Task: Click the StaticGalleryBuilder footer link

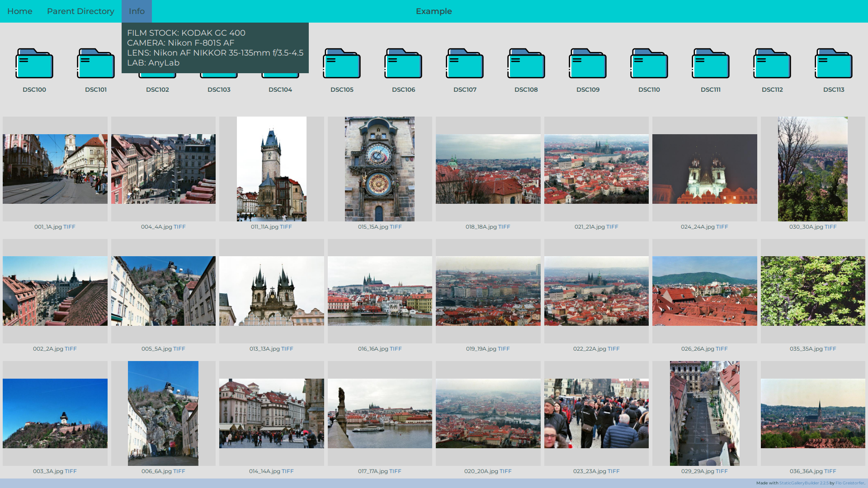Action: 804,483
